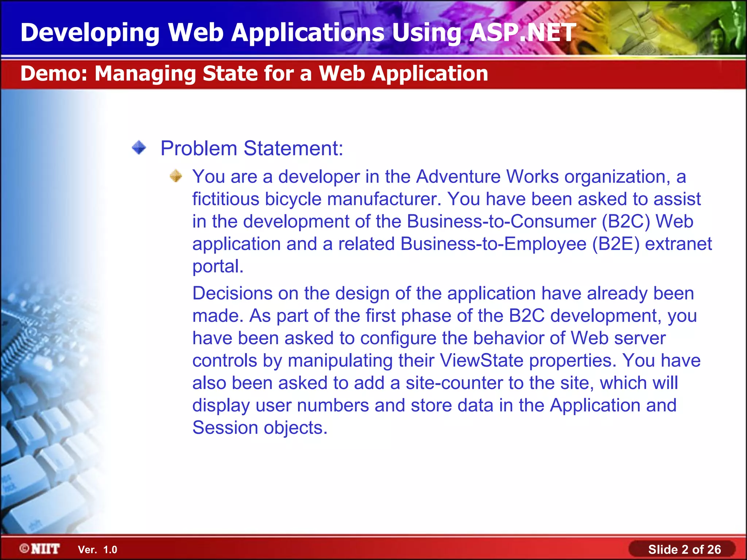The height and width of the screenshot is (560, 747).
Task: Click the words Adventure Works organization
Action: pos(542,177)
